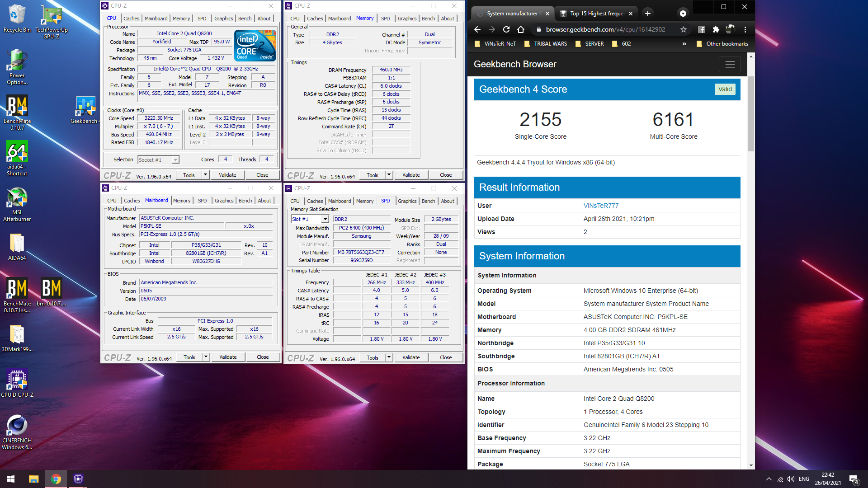The image size is (868, 488).
Task: Launch CINEBENCH Windows 64 desktop icon
Action: coord(17,432)
